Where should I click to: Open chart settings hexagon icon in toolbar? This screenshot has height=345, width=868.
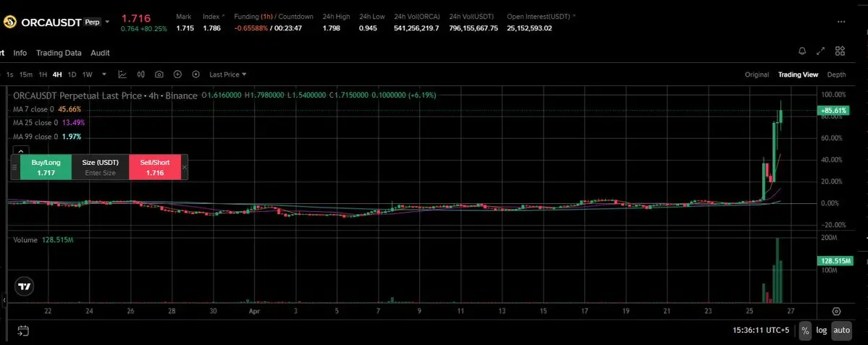tap(196, 74)
